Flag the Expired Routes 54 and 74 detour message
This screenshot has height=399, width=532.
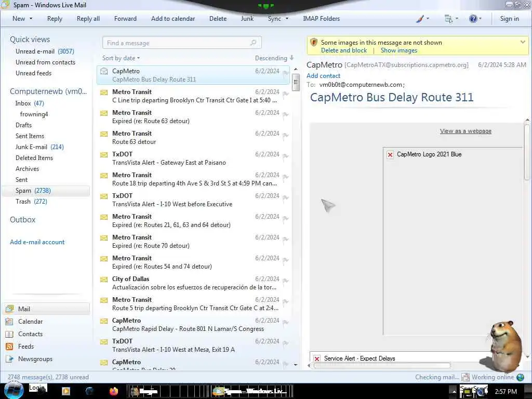(285, 260)
